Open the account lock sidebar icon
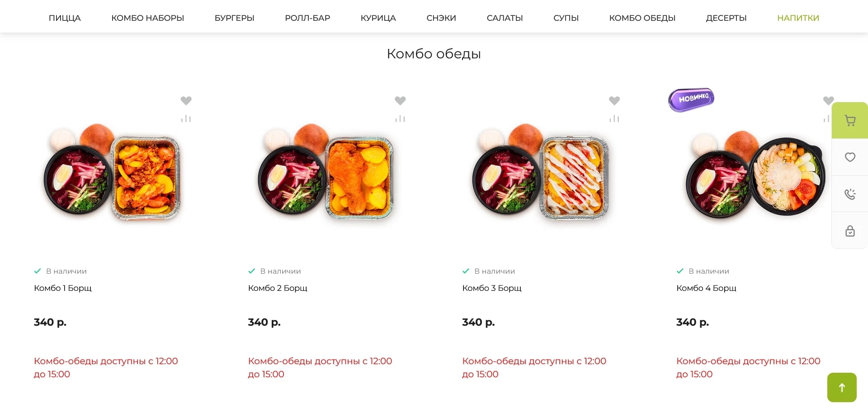The image size is (868, 413). 850,231
